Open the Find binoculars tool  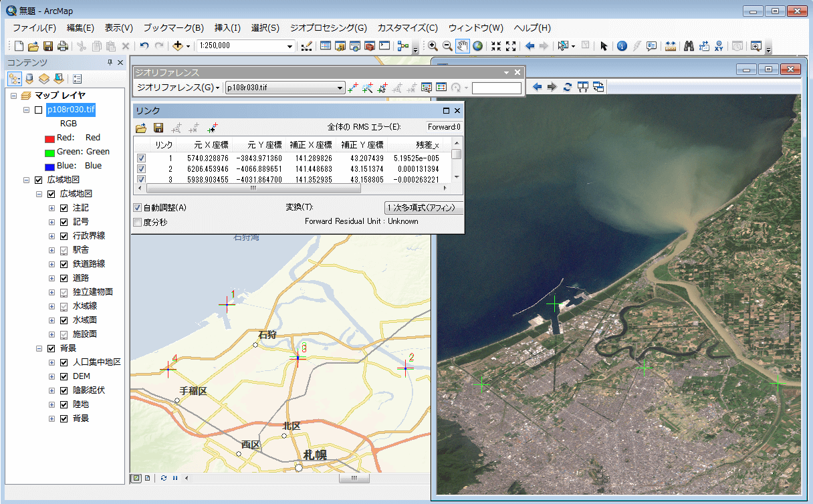tap(689, 46)
